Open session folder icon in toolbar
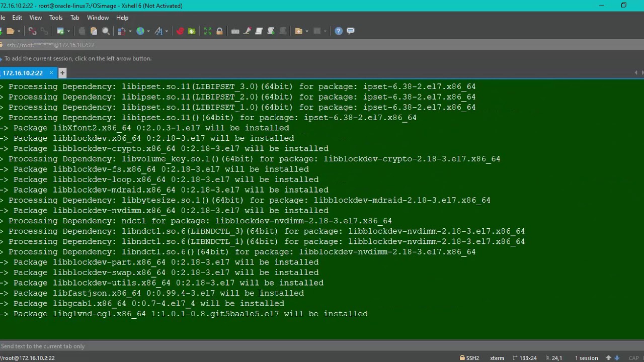644x362 pixels. coord(10,31)
